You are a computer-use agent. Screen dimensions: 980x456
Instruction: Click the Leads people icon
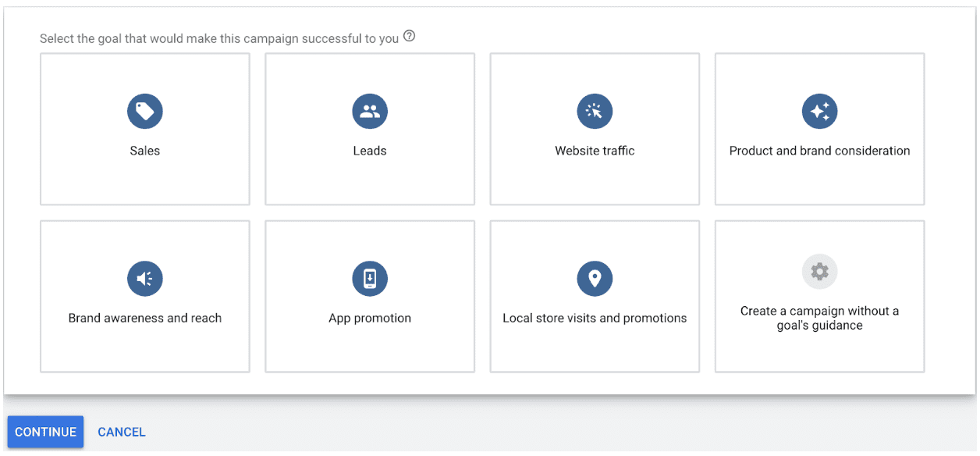coord(370,112)
